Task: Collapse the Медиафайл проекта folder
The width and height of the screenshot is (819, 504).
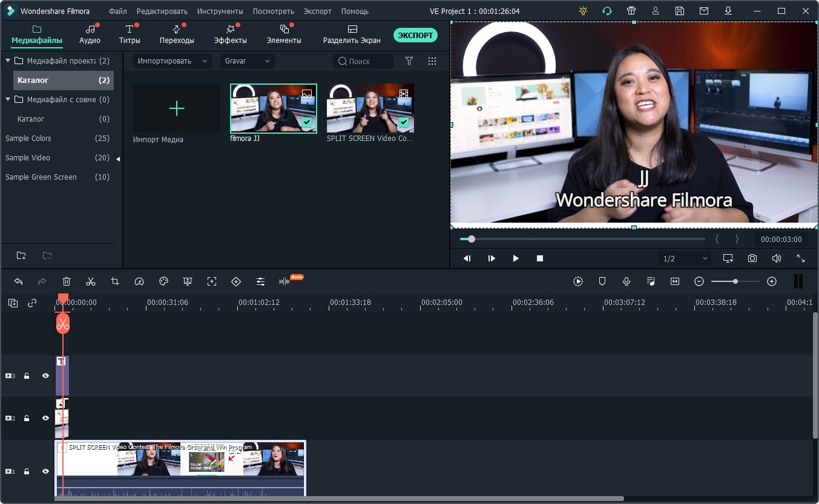Action: (8, 61)
